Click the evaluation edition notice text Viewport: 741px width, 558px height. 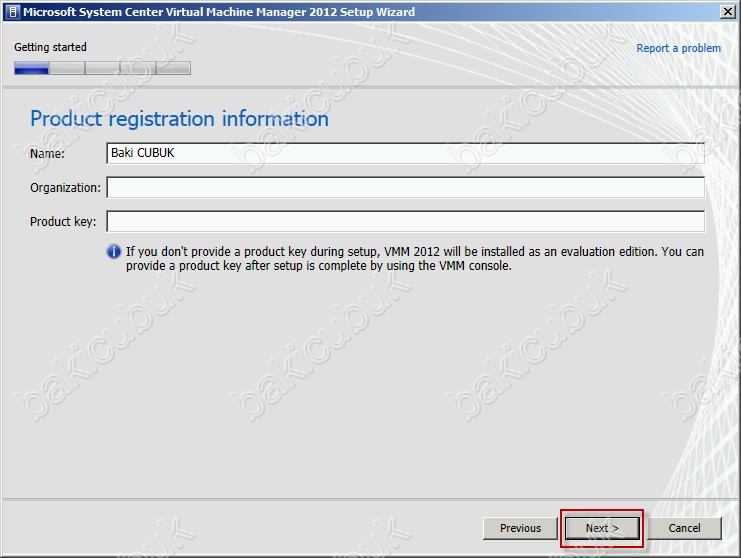click(414, 258)
